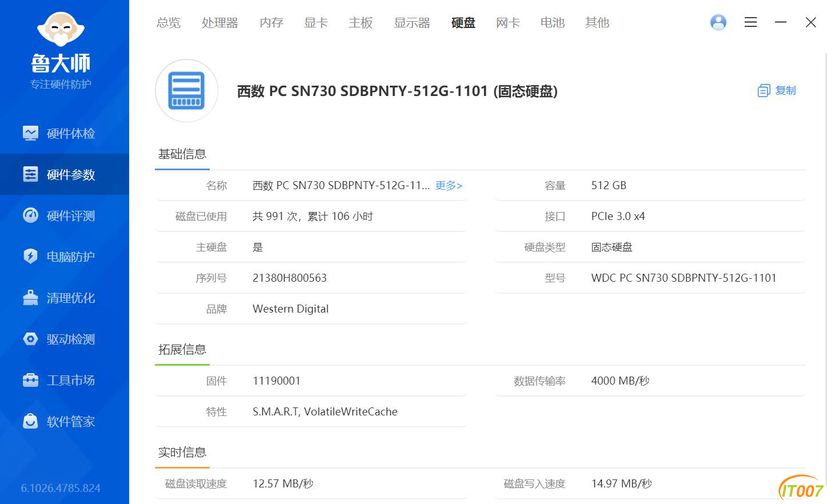Viewport: 827px width, 504px height.
Task: Minimize the 鲁大师 window
Action: [x=781, y=22]
